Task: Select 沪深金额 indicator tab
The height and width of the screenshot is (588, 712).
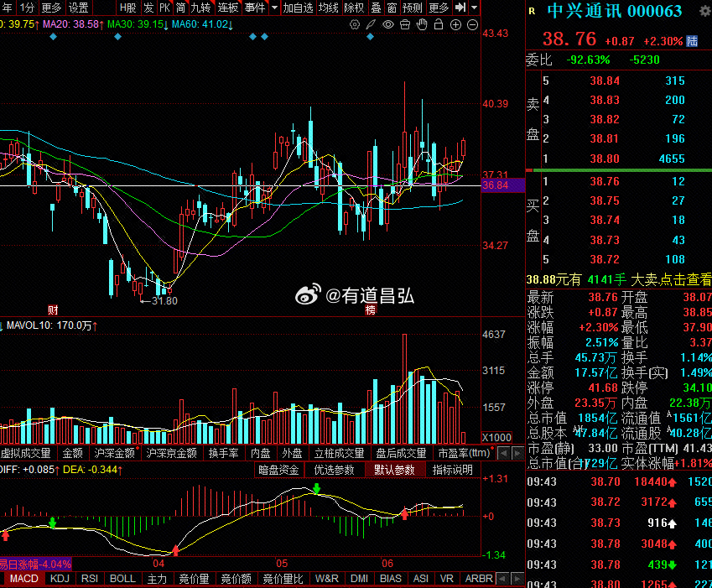Action: (x=114, y=453)
